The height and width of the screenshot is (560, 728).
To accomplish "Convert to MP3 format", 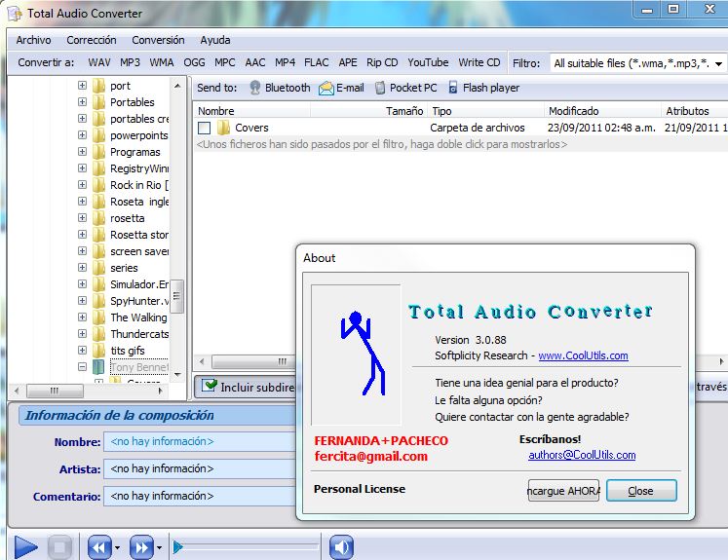I will (x=130, y=62).
